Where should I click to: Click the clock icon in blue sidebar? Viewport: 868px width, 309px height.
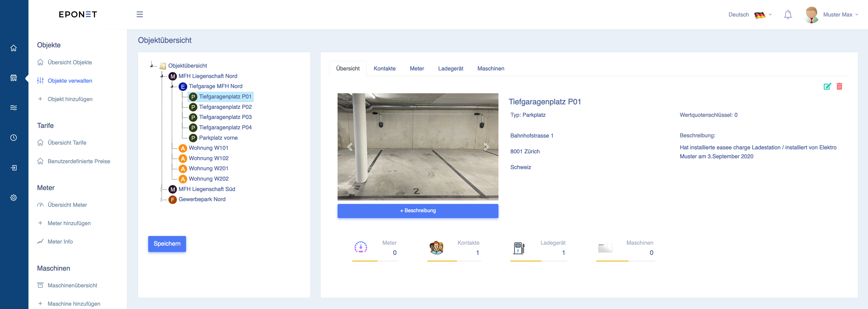click(x=13, y=138)
